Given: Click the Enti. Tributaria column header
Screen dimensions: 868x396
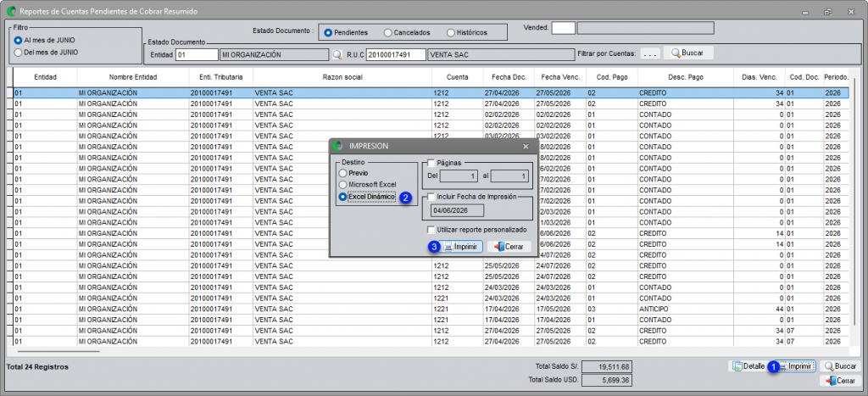Looking at the screenshot, I should point(221,77).
